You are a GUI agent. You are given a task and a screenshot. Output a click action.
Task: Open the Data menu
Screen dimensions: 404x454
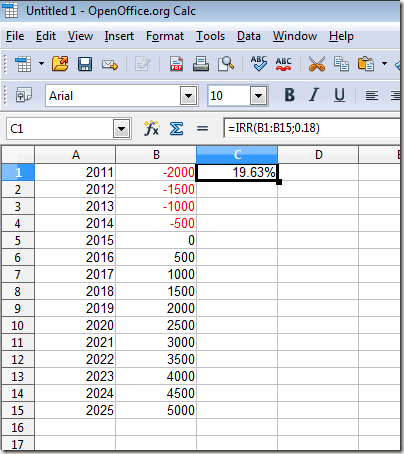pyautogui.click(x=249, y=36)
